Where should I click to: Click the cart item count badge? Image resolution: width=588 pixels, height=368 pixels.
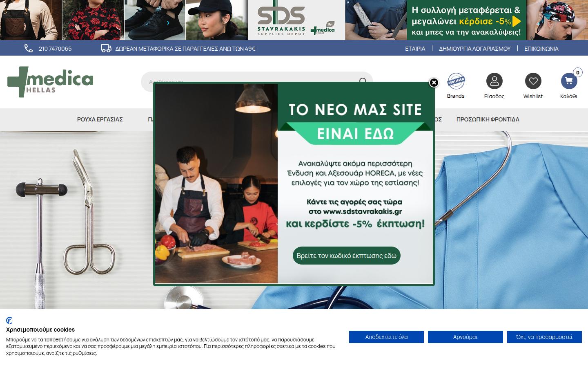tap(577, 72)
